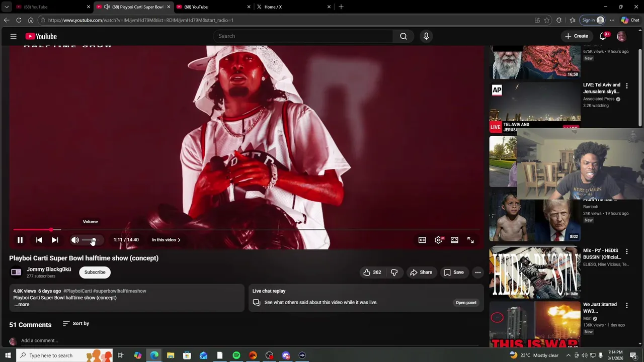Open options for 'We Just Started WW3' video
The width and height of the screenshot is (644, 362).
coord(627,305)
